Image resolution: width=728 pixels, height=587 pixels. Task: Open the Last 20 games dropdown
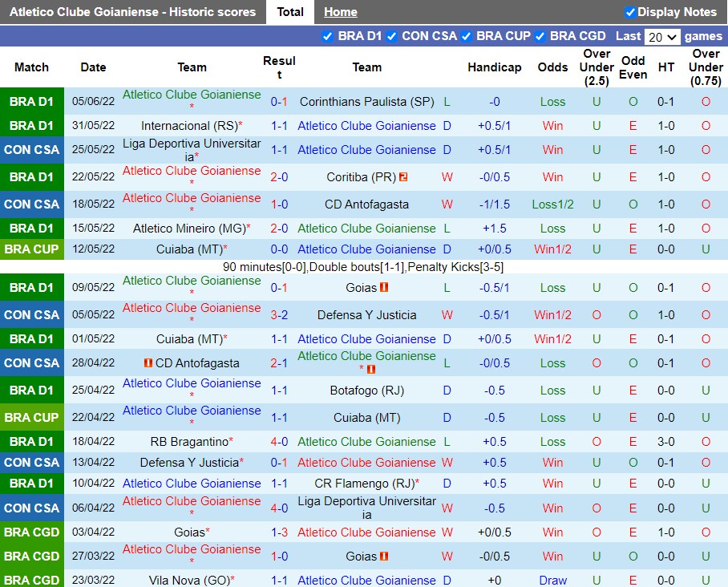(x=662, y=37)
